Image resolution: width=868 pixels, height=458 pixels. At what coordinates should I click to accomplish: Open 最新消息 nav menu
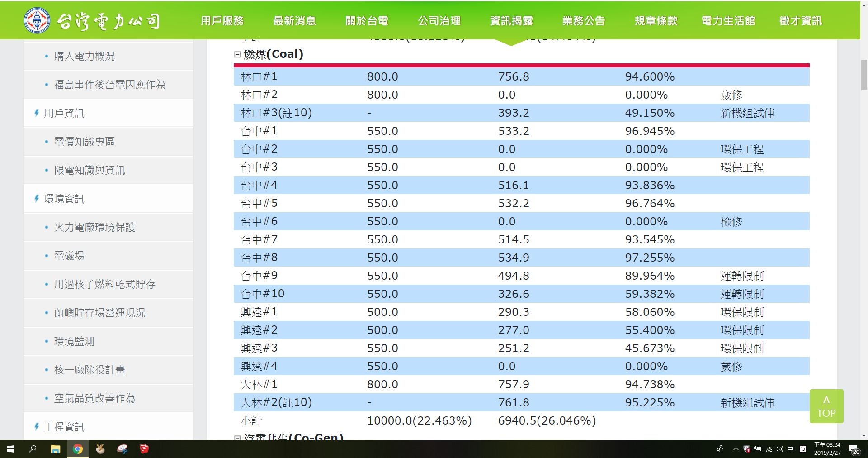pos(294,21)
